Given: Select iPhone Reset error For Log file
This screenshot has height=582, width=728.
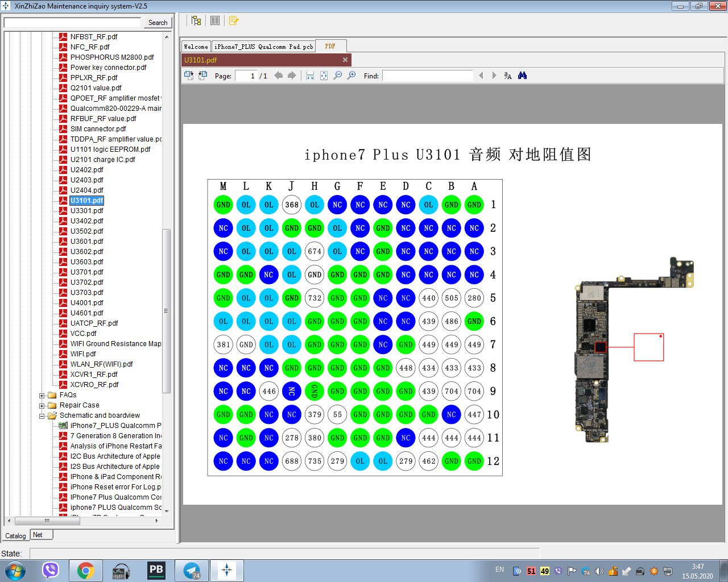Looking at the screenshot, I should pyautogui.click(x=115, y=487).
